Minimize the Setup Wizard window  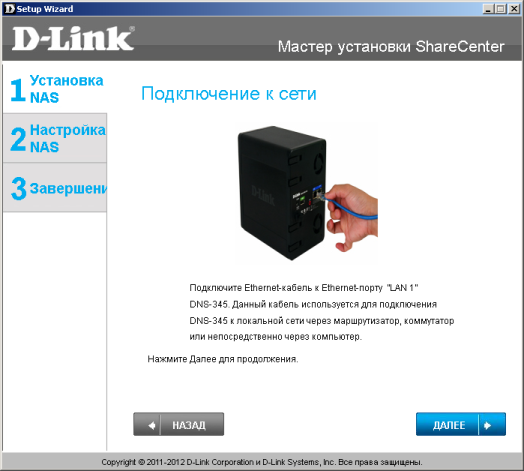(488, 9)
